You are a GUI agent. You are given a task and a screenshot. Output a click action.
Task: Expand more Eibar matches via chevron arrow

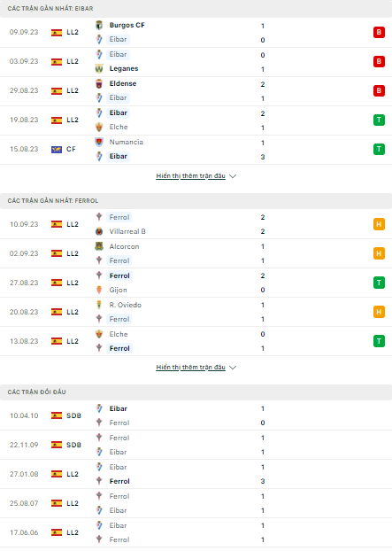click(233, 176)
